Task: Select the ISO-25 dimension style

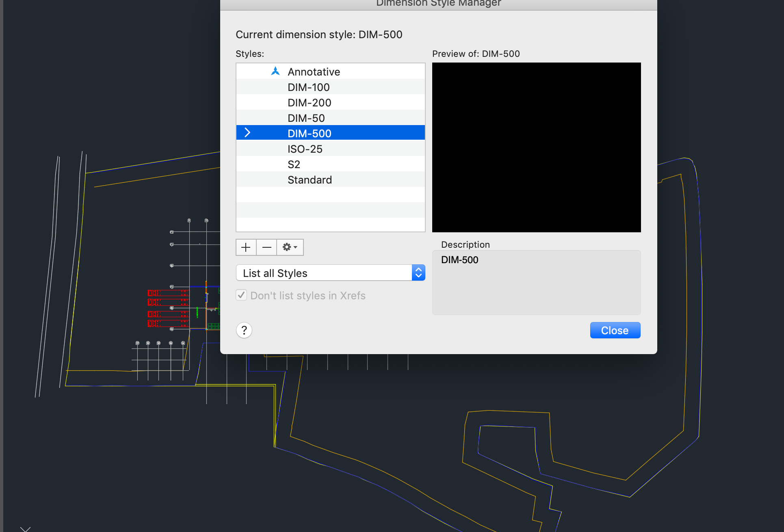Action: pos(305,149)
